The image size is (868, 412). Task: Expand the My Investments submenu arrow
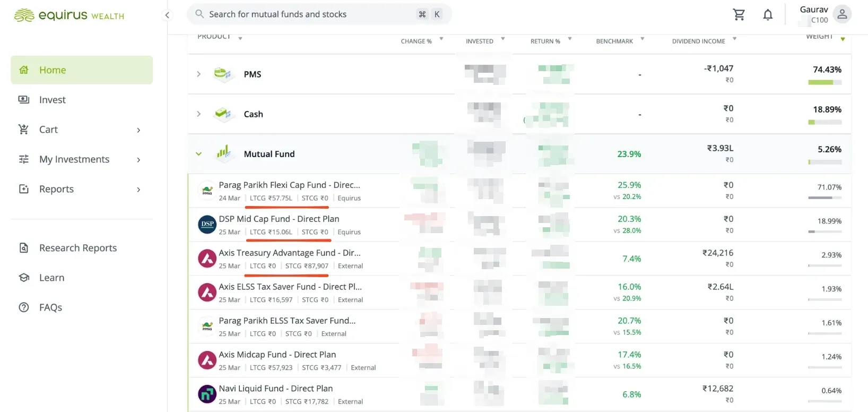[138, 160]
